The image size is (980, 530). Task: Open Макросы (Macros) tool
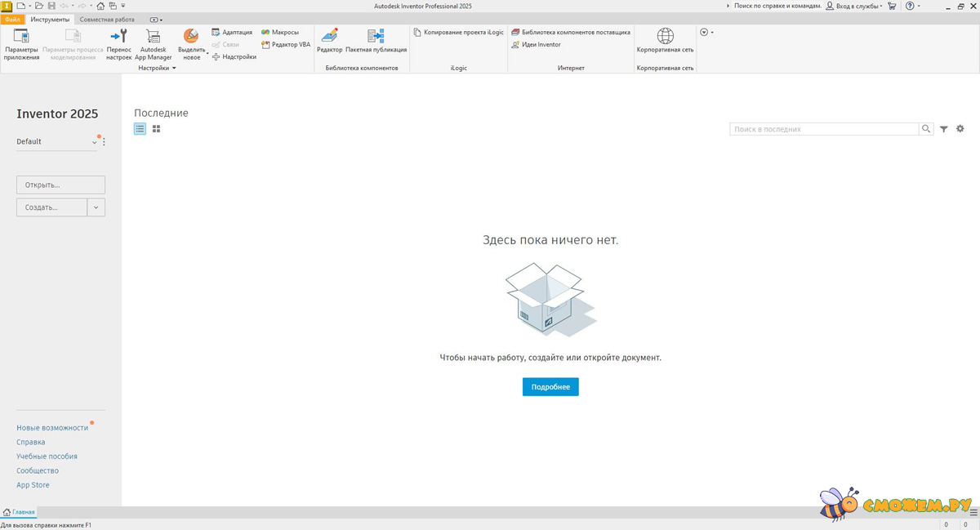tap(280, 33)
